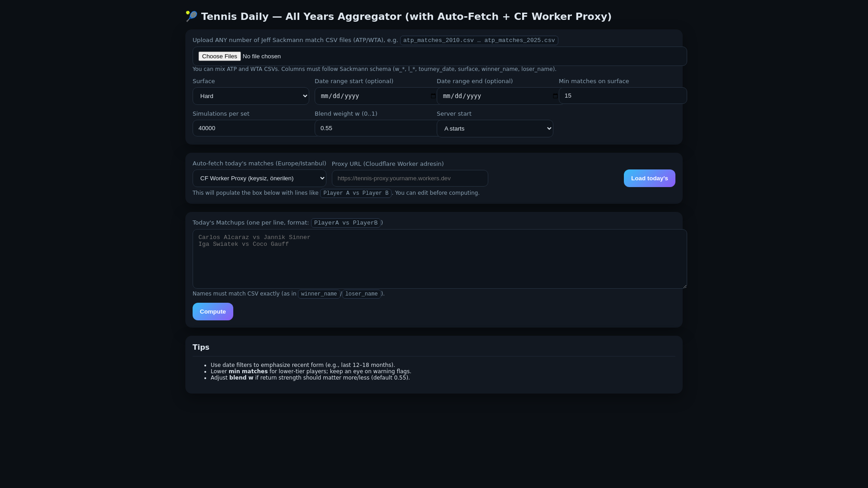This screenshot has width=868, height=488.
Task: Click the 'PlayerA vs PlayerB' format label
Action: (346, 223)
